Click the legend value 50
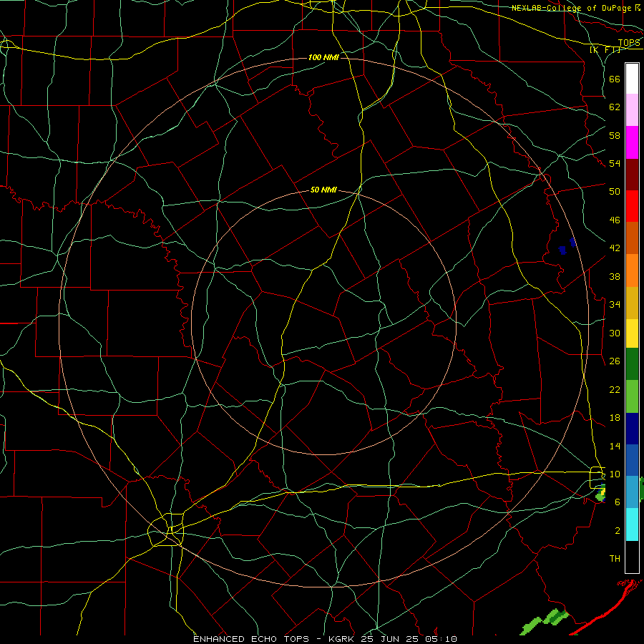644x644 pixels. pyautogui.click(x=615, y=191)
